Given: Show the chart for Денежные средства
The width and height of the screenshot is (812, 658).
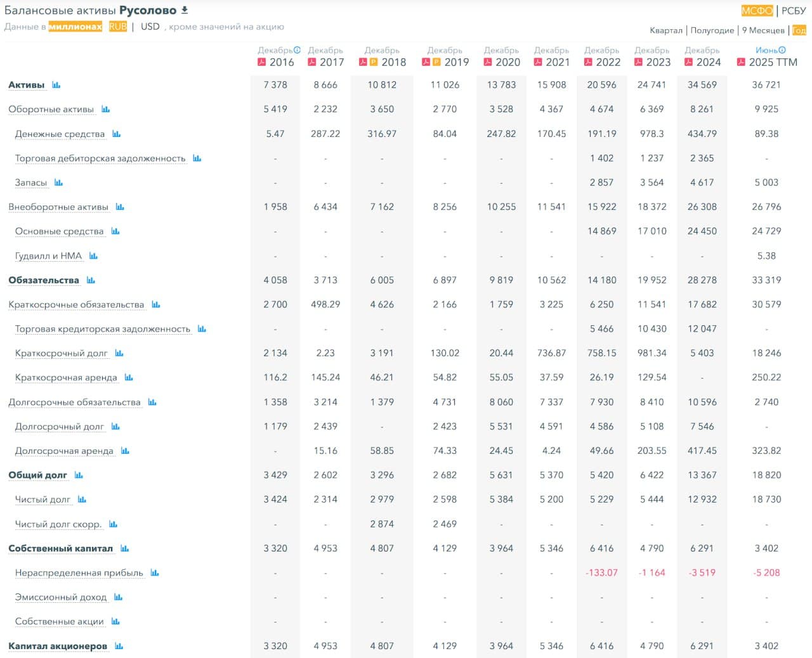Looking at the screenshot, I should 116,134.
